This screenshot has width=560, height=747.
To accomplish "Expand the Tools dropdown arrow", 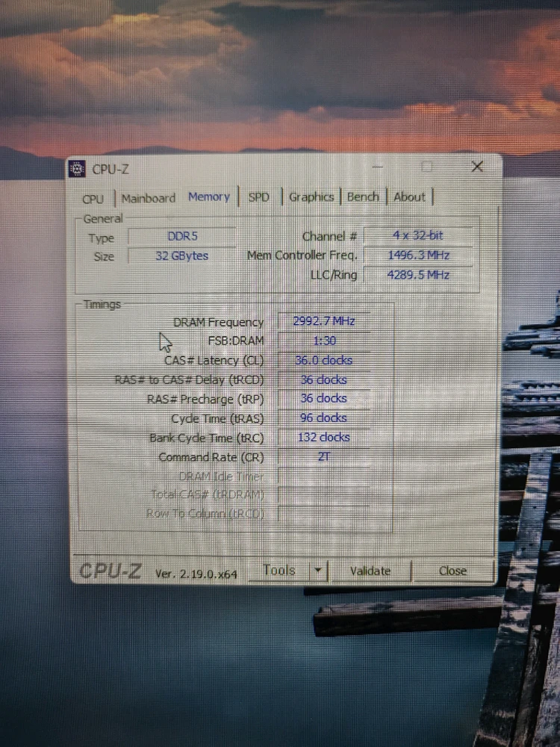I will [x=318, y=570].
